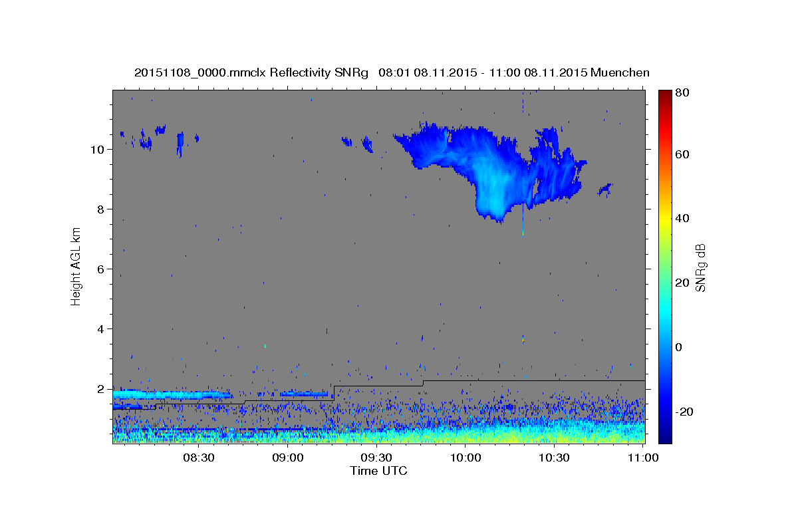This screenshot has width=798, height=532.
Task: Click the 09:00 time tick label
Action: click(x=288, y=458)
